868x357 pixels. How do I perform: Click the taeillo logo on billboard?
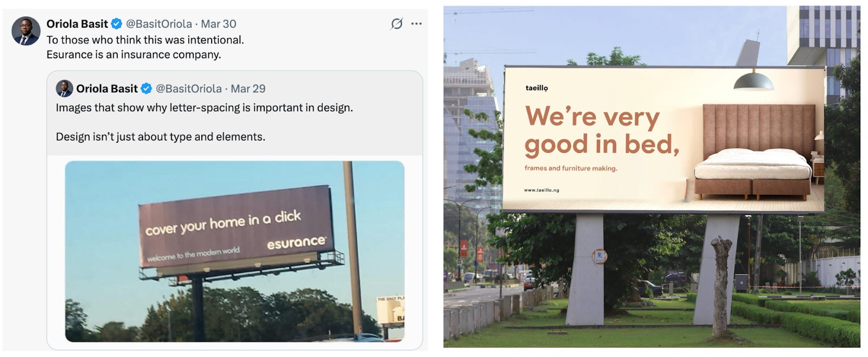[537, 88]
